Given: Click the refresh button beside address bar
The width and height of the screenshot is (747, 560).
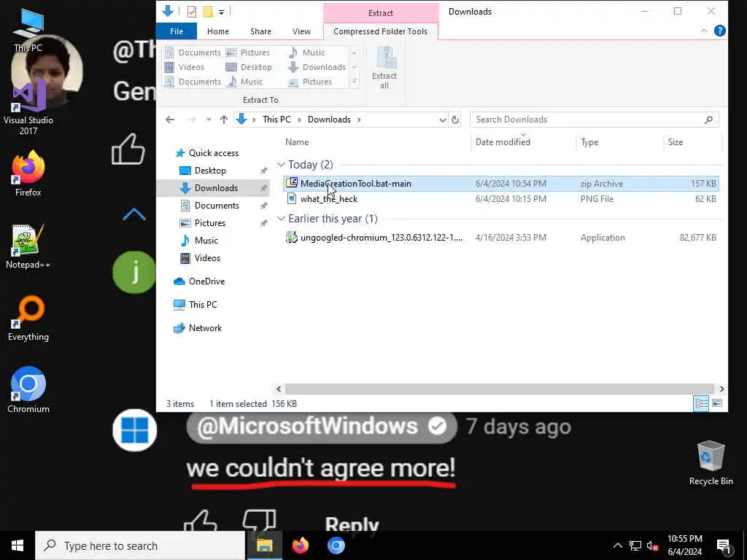Looking at the screenshot, I should pos(455,120).
